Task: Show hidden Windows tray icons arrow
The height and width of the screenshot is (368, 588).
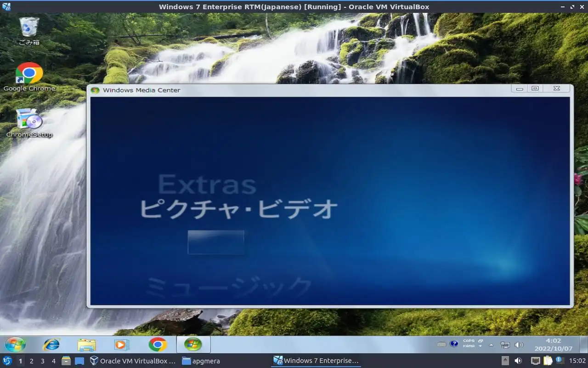Action: pos(491,345)
